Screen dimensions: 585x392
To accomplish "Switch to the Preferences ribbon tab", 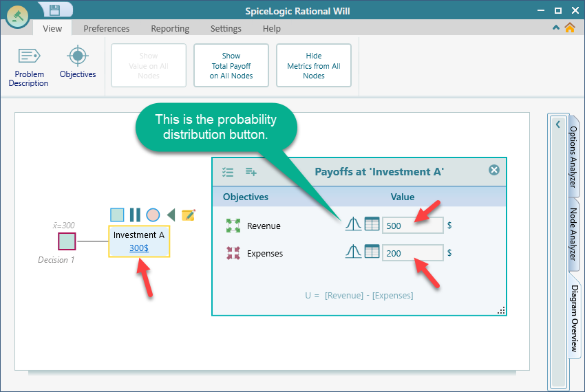I will click(107, 29).
